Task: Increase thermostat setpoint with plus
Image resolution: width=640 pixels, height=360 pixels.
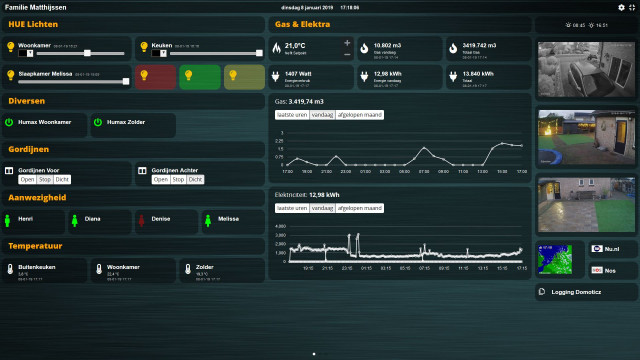Action: [347, 43]
